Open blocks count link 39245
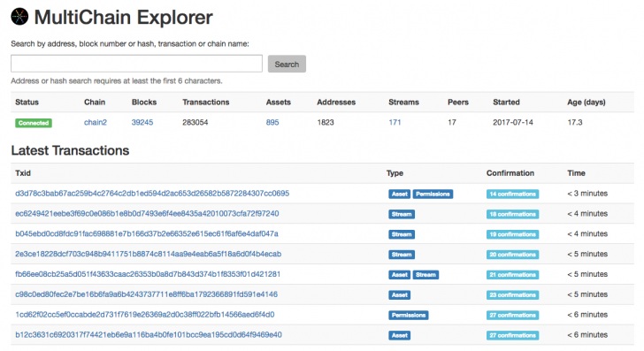The image size is (644, 351). click(142, 122)
